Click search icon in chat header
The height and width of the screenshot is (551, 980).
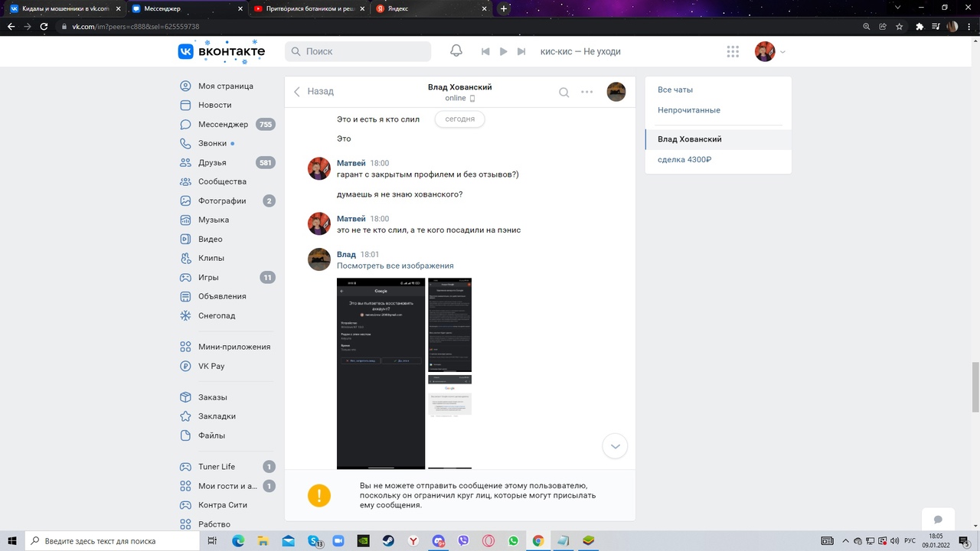(563, 92)
